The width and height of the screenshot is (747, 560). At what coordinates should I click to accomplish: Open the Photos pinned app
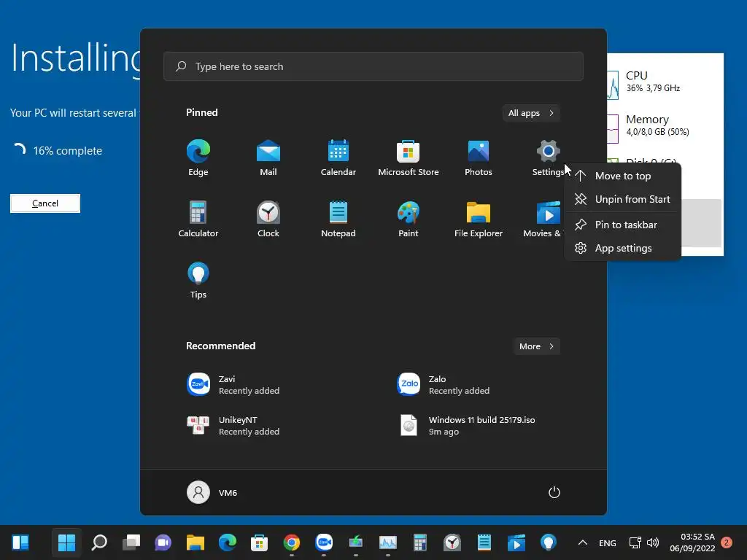point(479,157)
